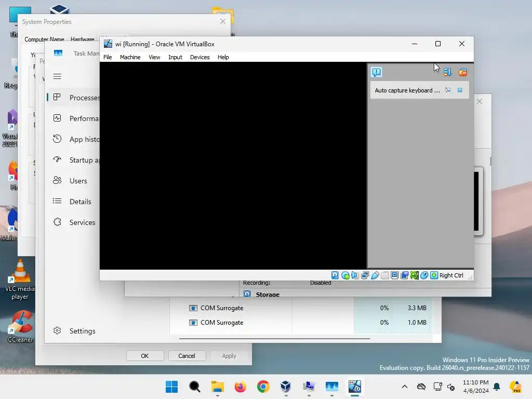Open CCleaner desktop shortcut
Screen dimensions: 532x399
click(20, 327)
